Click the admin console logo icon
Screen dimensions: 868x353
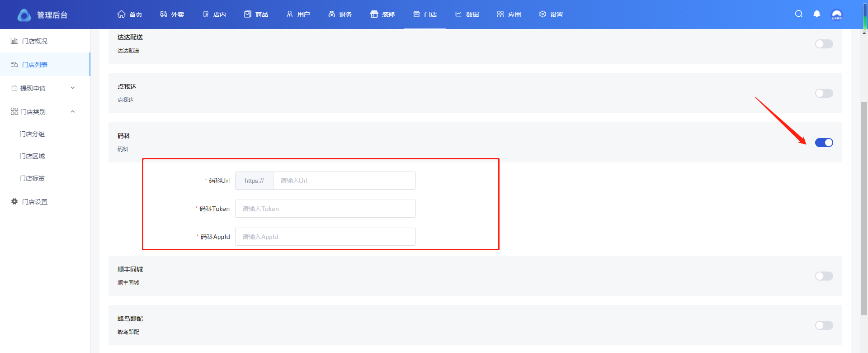pos(24,15)
